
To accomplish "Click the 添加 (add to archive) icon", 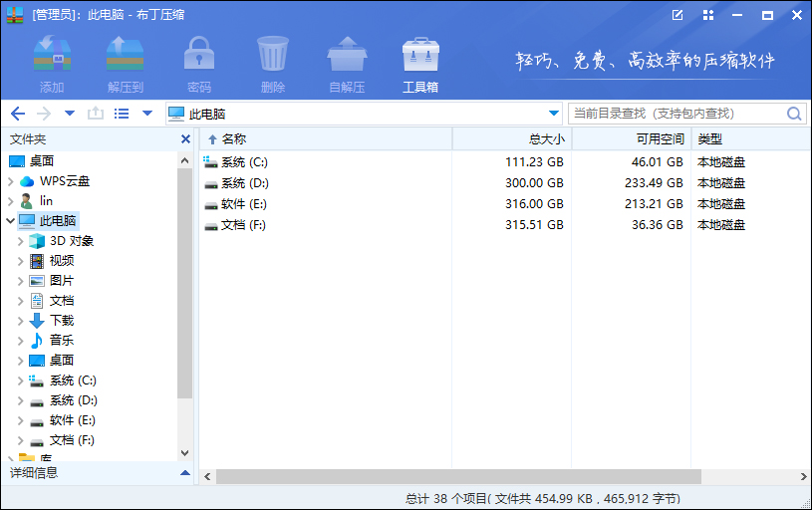I will [x=52, y=54].
